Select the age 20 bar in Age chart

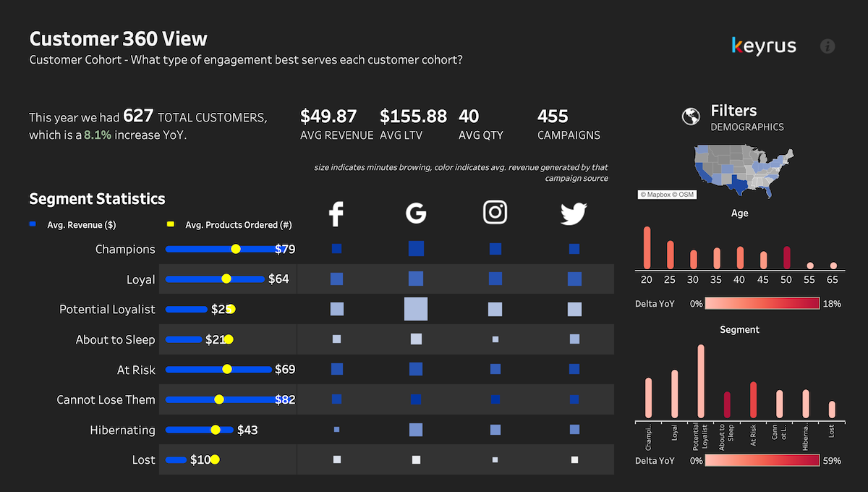click(x=647, y=247)
